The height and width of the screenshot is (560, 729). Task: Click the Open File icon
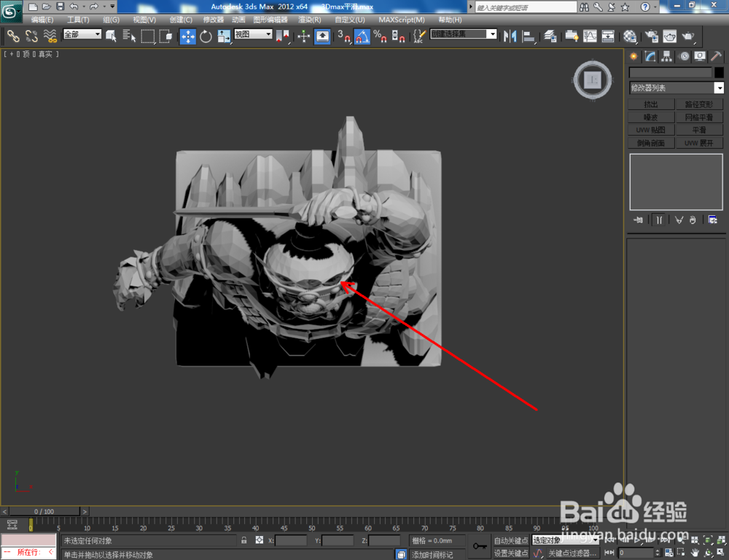coord(47,7)
